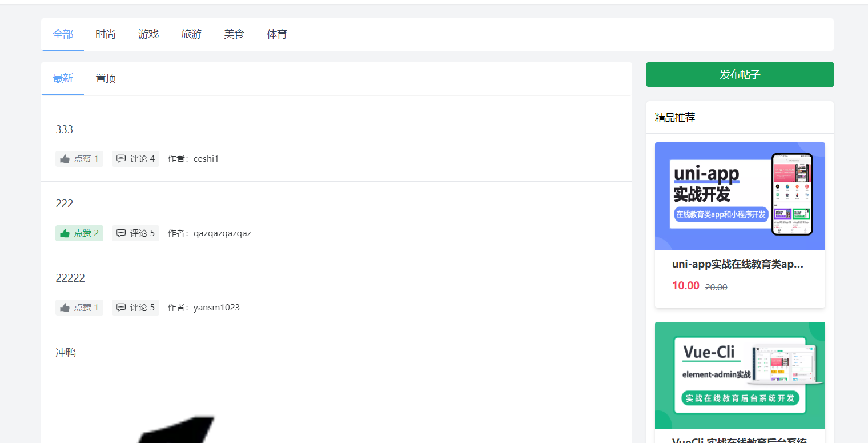Click thumbs-up icon on post 22222
868x443 pixels.
tap(65, 308)
